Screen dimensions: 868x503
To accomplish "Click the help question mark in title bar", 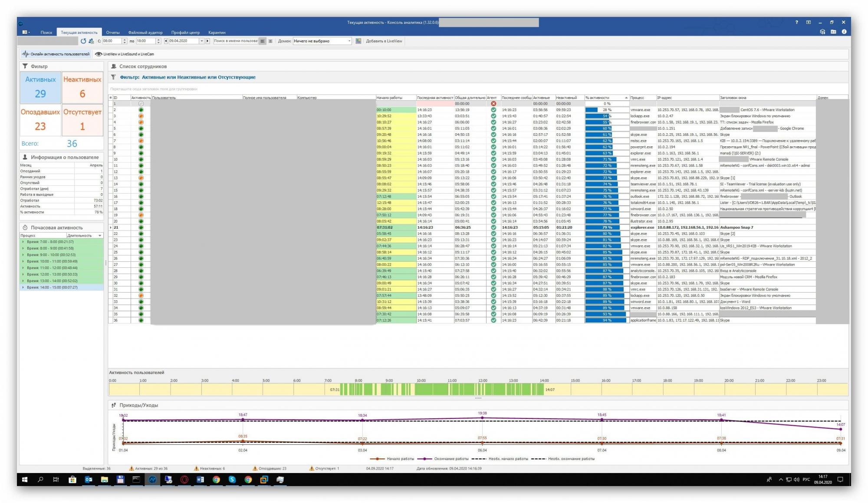I will (796, 22).
